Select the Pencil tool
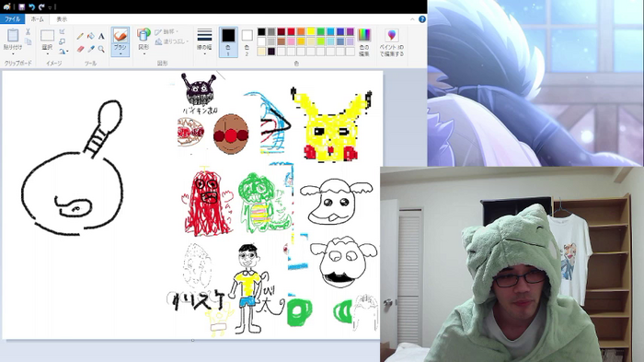Viewport: 644px width, 362px height. (x=80, y=37)
